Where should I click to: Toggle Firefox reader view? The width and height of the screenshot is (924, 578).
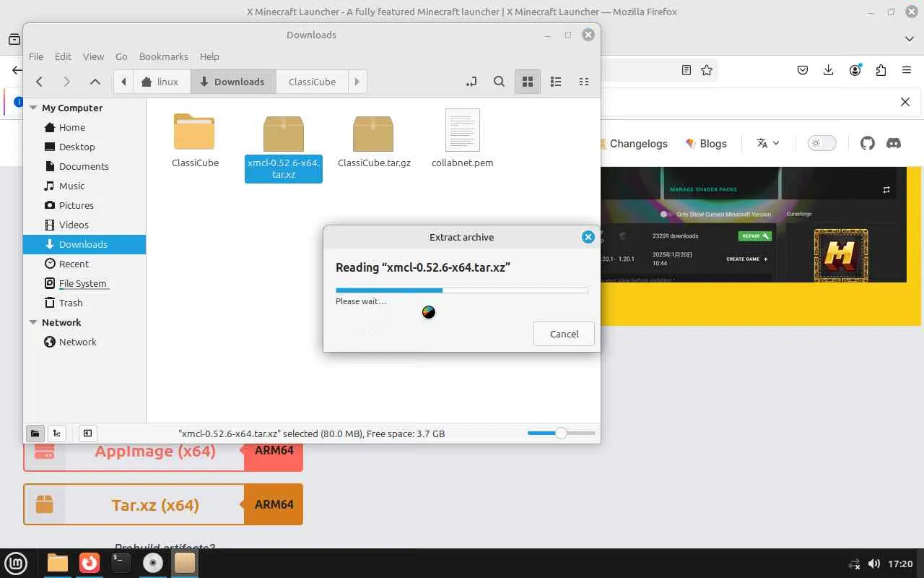click(x=686, y=70)
